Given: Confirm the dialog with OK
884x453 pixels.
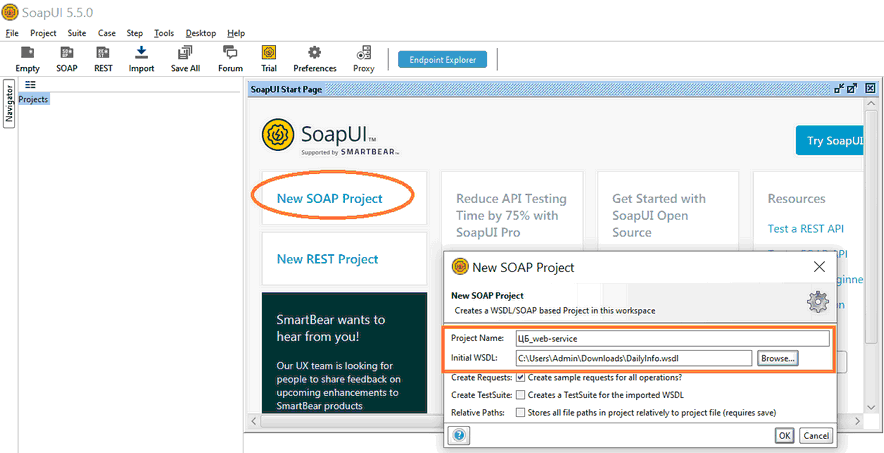Looking at the screenshot, I should pos(784,436).
